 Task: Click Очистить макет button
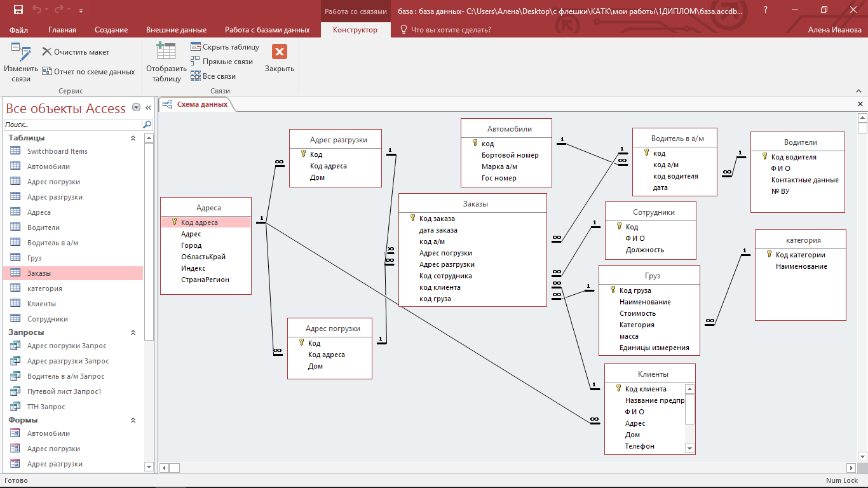[76, 52]
